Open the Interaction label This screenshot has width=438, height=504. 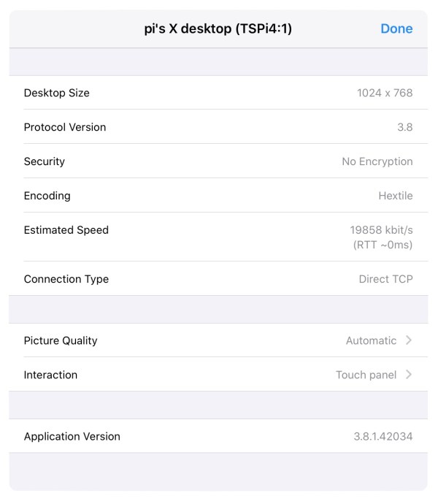tap(50, 375)
